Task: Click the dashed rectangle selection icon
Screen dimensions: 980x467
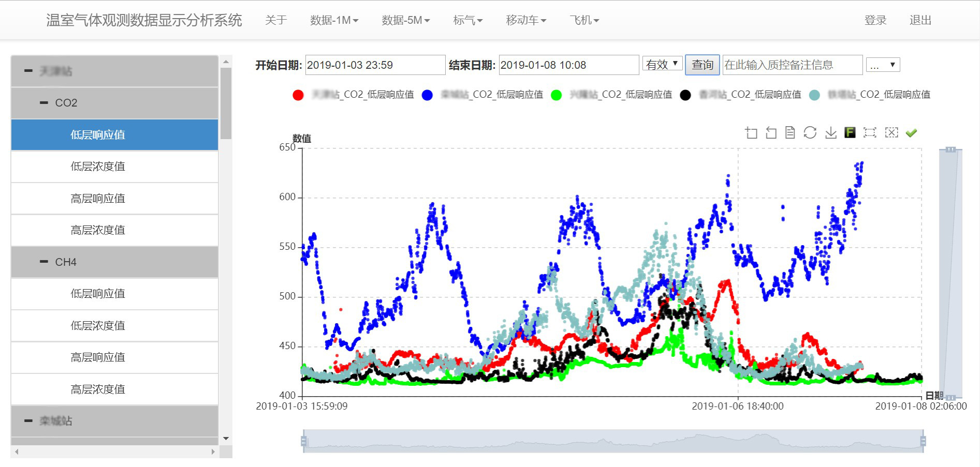Action: tap(870, 133)
